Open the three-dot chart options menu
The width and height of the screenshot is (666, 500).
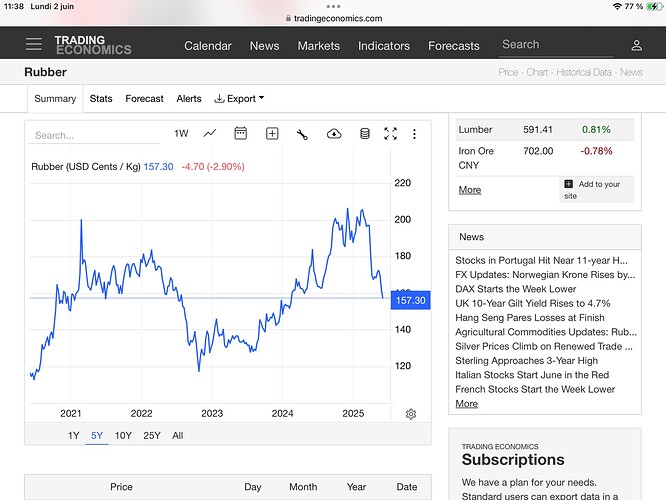point(415,134)
